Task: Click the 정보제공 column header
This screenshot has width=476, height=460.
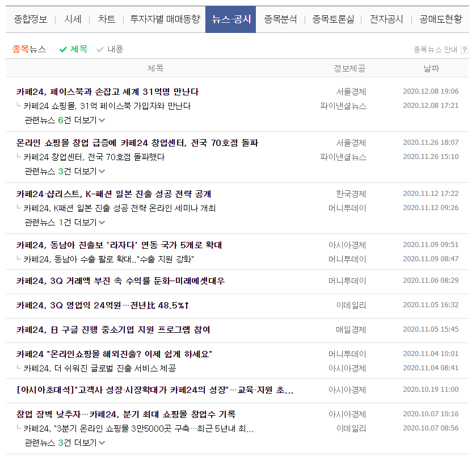Action: [x=349, y=68]
